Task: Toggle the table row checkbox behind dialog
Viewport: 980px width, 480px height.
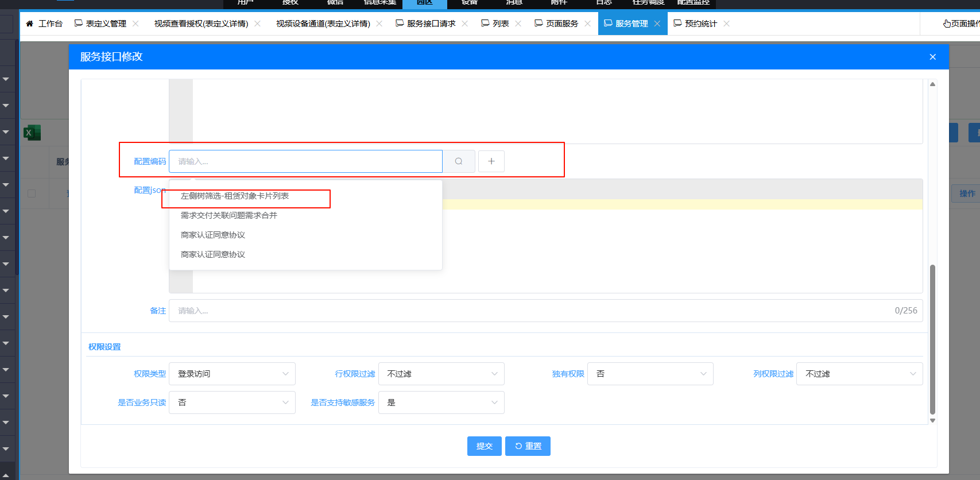Action: coord(32,193)
